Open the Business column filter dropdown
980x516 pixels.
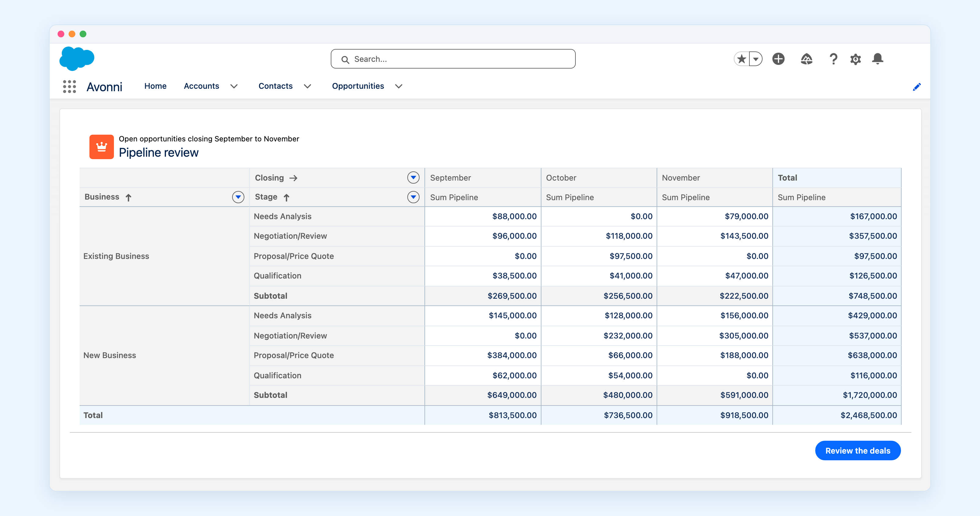pos(238,197)
